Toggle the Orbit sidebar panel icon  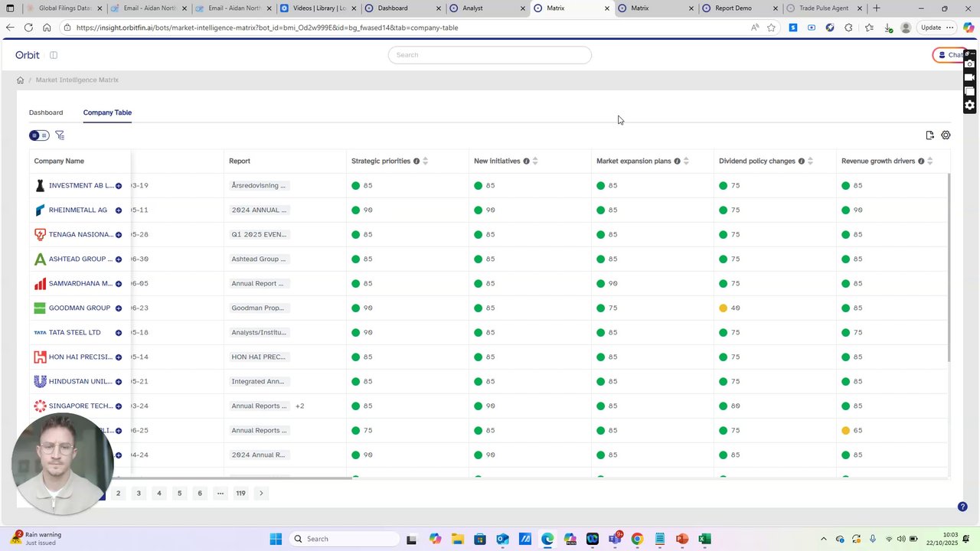[54, 55]
